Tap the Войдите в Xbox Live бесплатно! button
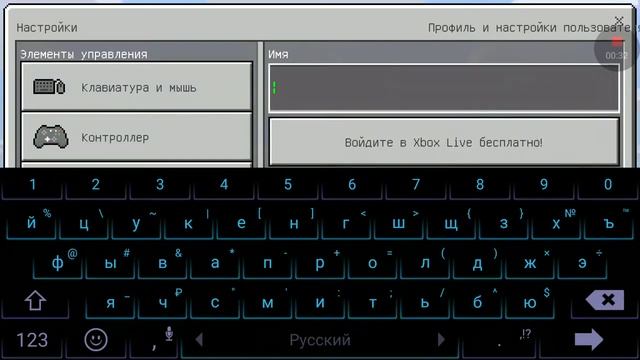This screenshot has width=640, height=360. pos(444,142)
